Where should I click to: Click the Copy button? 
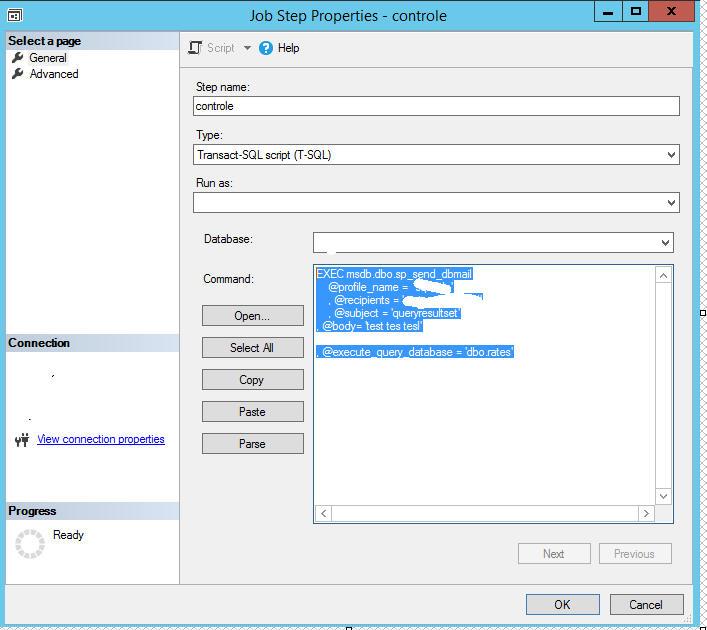coord(252,380)
